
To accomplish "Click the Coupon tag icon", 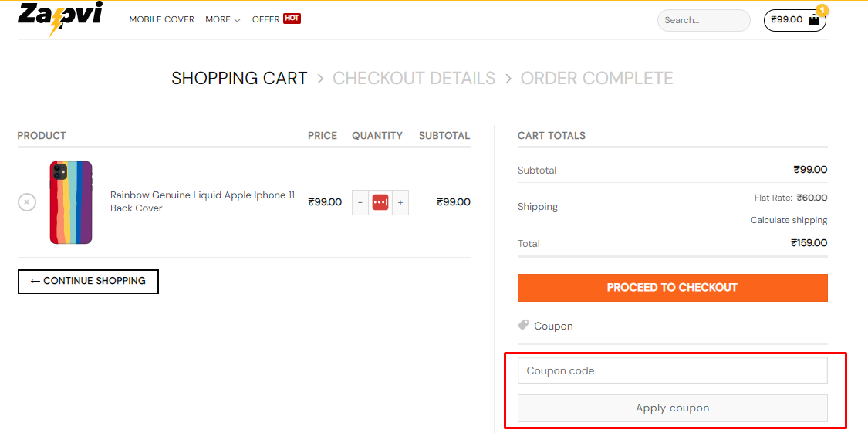I will pos(523,325).
